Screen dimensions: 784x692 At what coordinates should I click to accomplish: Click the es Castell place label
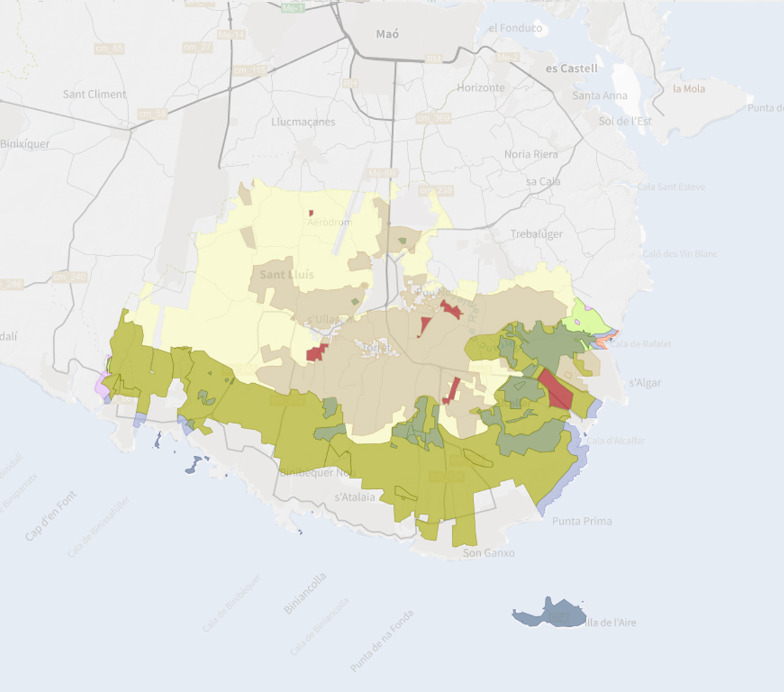click(572, 68)
